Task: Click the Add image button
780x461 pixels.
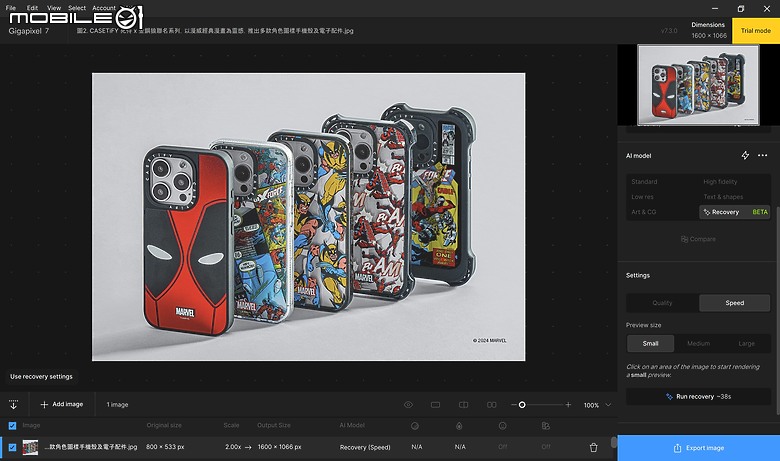Action: (x=62, y=404)
